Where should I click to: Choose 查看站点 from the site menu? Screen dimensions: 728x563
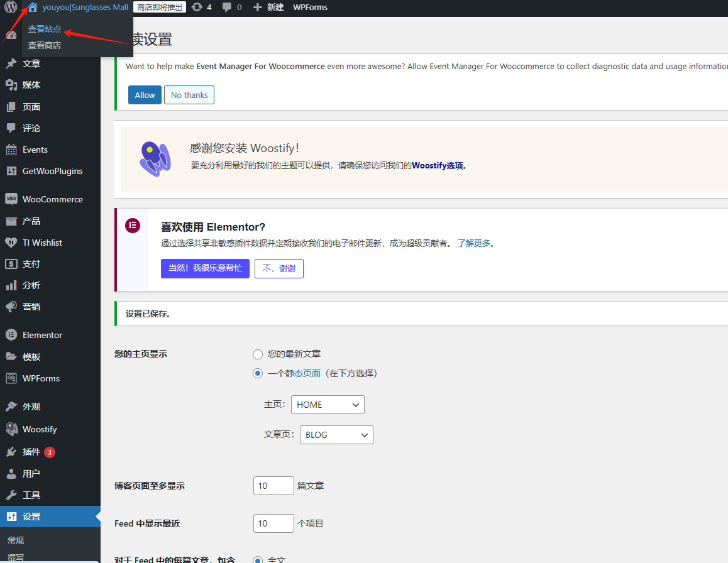43,28
